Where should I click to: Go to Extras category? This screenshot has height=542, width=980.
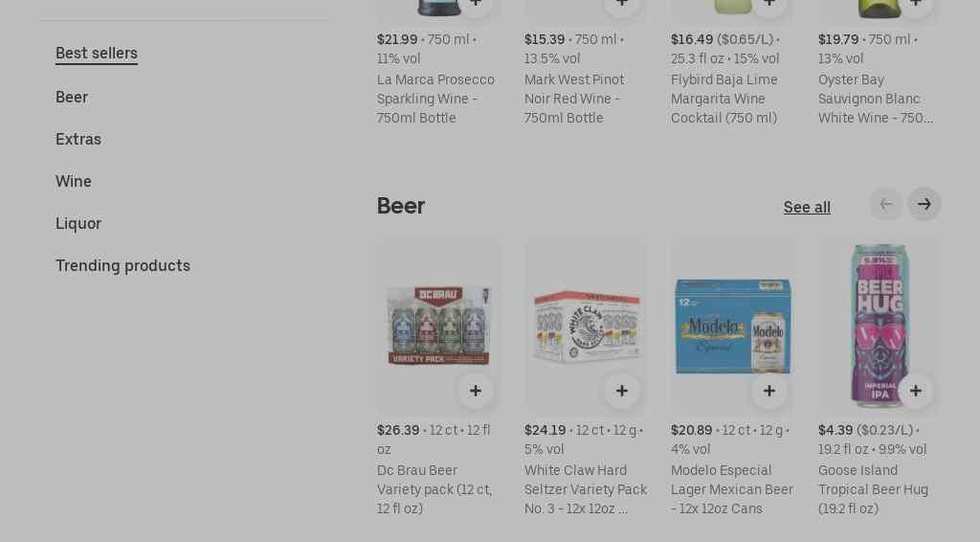tap(78, 140)
